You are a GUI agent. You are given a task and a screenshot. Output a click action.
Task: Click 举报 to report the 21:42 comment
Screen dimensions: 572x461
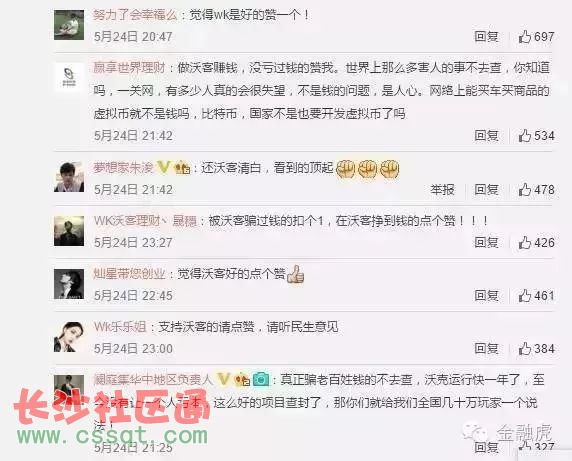pos(442,190)
